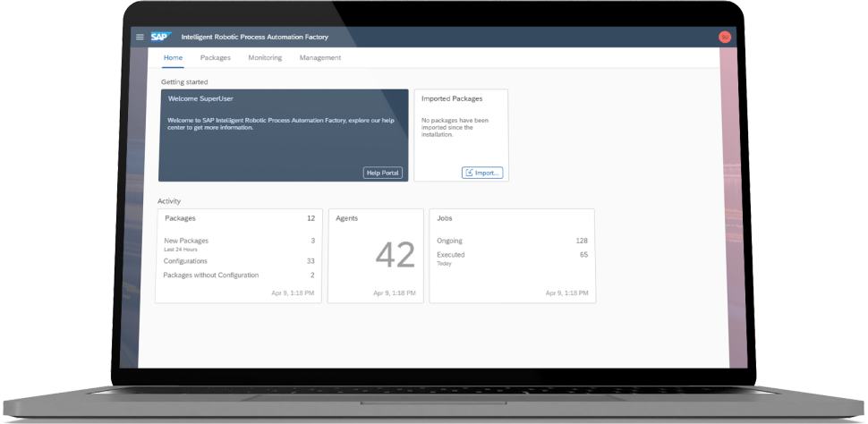Click the Intelligent Robotic Process Automation Factory title
The width and height of the screenshot is (868, 424).
point(255,37)
